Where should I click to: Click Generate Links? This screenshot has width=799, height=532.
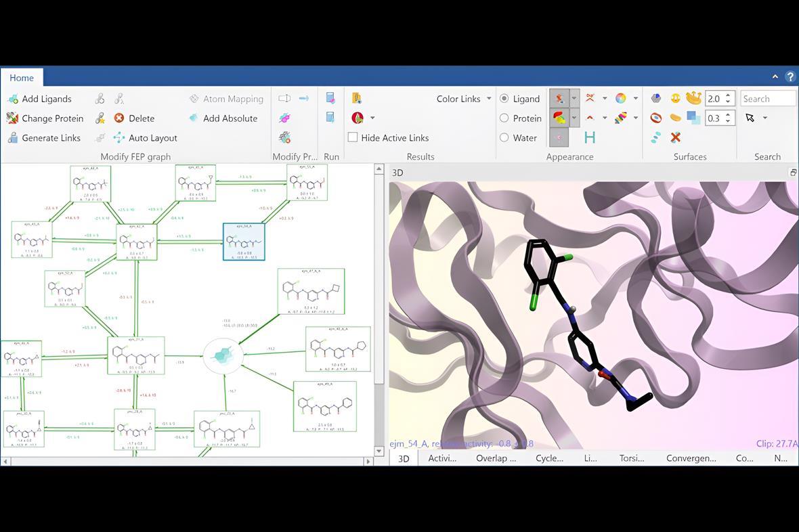[x=51, y=137]
